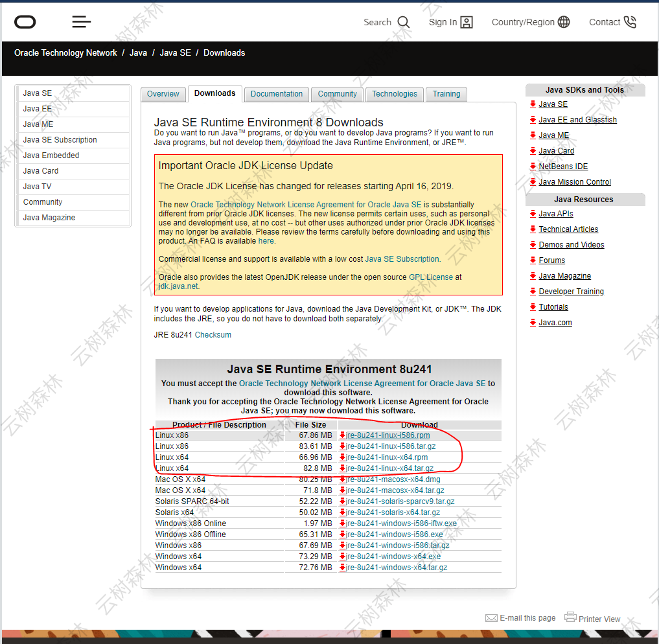Switch to the Technologies tab
The width and height of the screenshot is (659, 644).
395,94
